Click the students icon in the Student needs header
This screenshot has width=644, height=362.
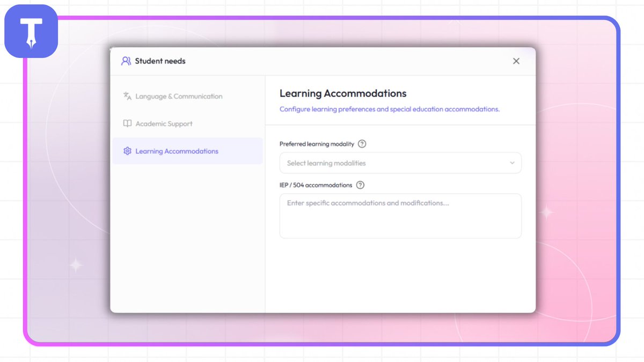tap(126, 61)
